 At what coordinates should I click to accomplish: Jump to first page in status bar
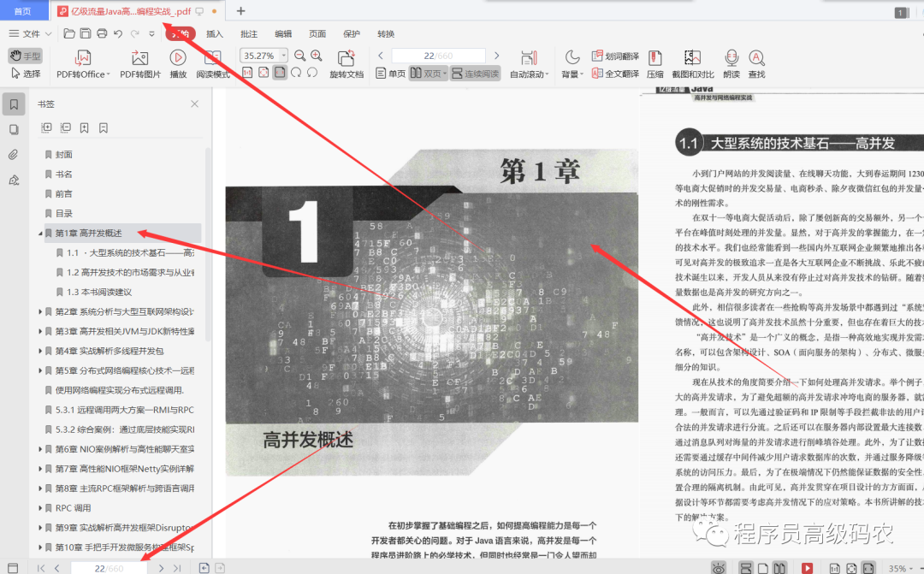click(x=41, y=568)
